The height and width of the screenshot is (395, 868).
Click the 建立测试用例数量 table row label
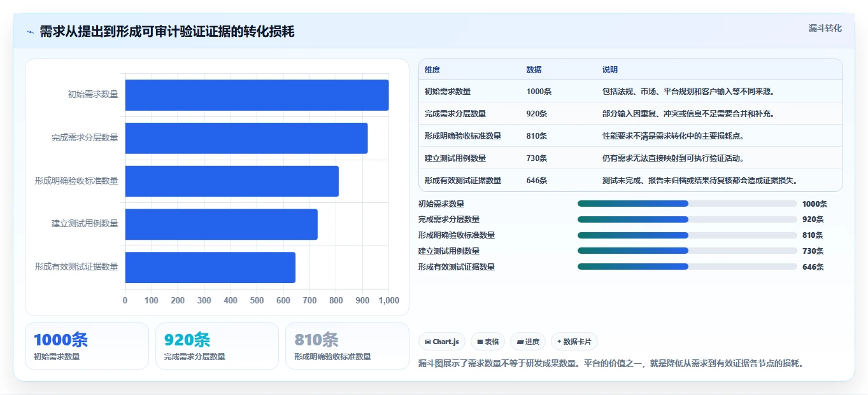pyautogui.click(x=455, y=158)
